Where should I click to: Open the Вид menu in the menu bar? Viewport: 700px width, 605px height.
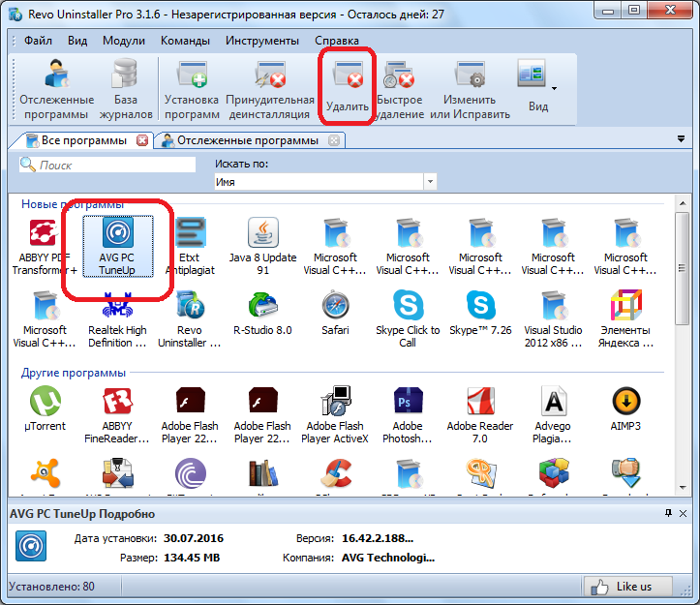(x=77, y=41)
